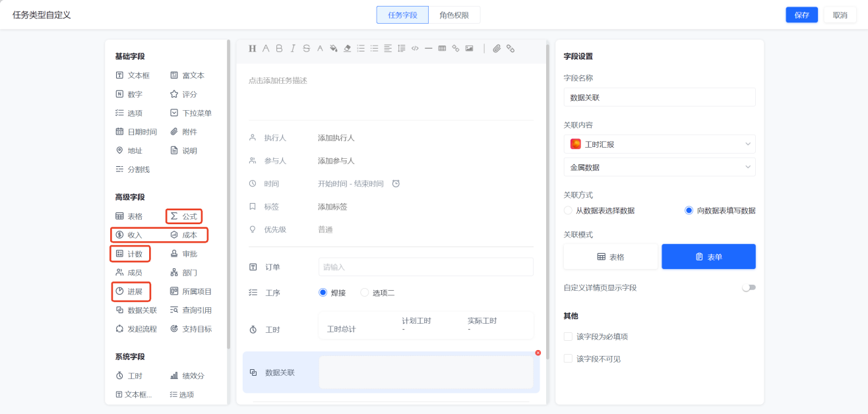The height and width of the screenshot is (414, 868).
Task: Clear formatting with the eraser icon
Action: click(347, 48)
